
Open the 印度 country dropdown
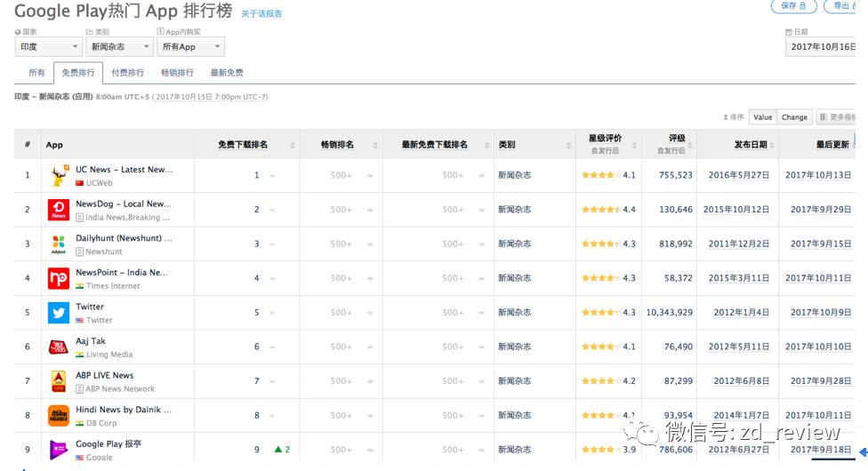point(48,47)
